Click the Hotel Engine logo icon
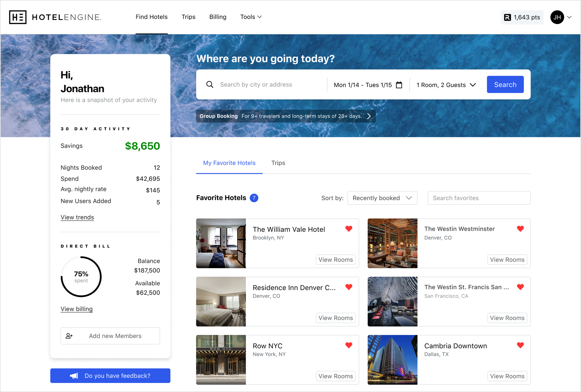581x392 pixels. click(18, 17)
